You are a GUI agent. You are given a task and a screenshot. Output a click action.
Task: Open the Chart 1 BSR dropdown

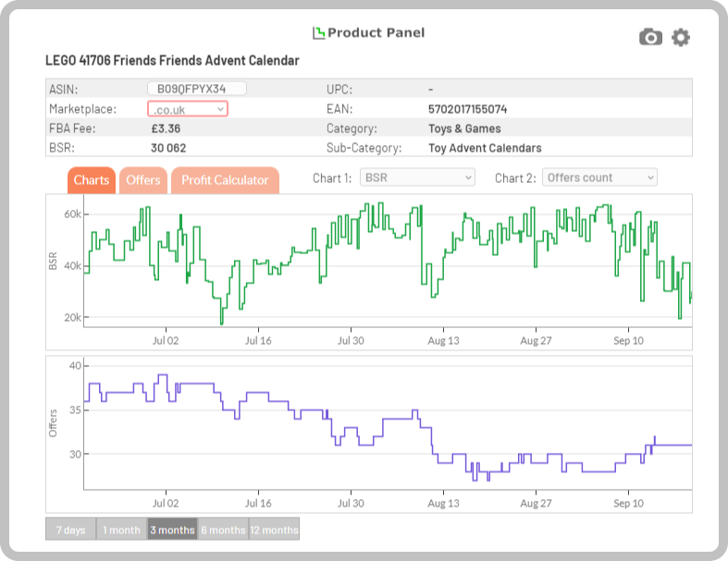[417, 177]
